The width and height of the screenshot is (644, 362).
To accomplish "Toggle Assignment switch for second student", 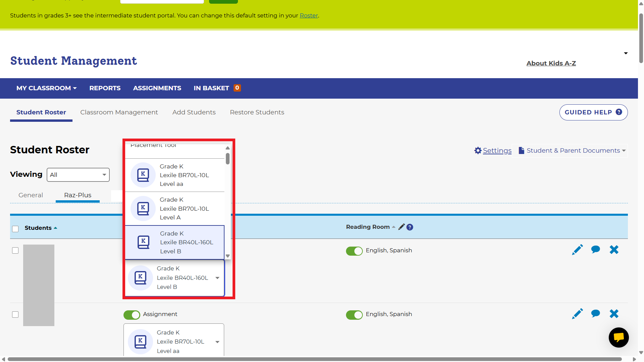I will coord(132,315).
